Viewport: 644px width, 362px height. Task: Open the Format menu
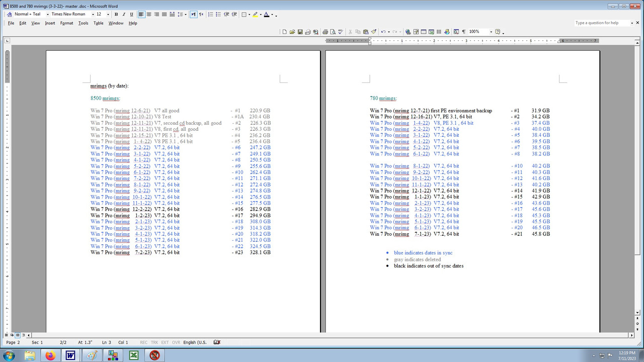tap(66, 23)
